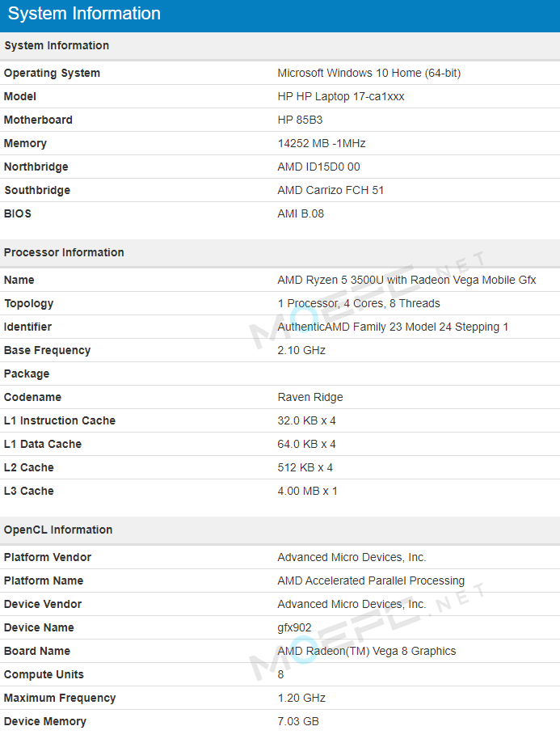
Task: Click the Compute Units label
Action: [44, 674]
